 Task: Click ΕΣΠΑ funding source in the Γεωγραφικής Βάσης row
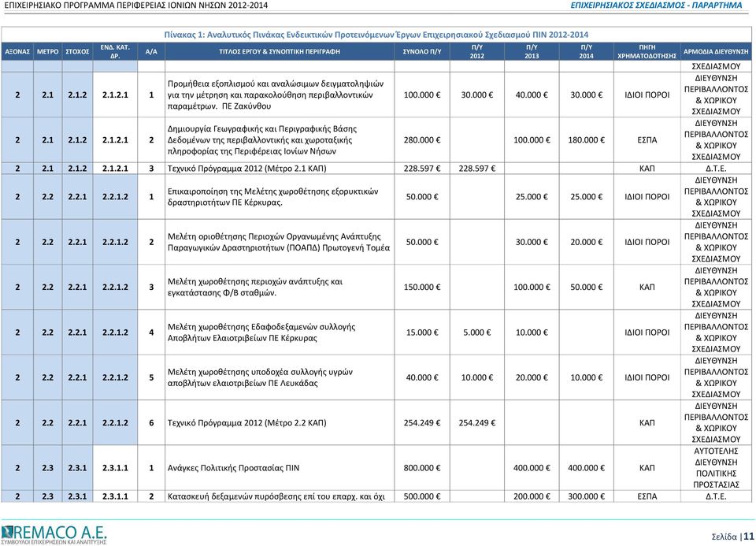(647, 140)
